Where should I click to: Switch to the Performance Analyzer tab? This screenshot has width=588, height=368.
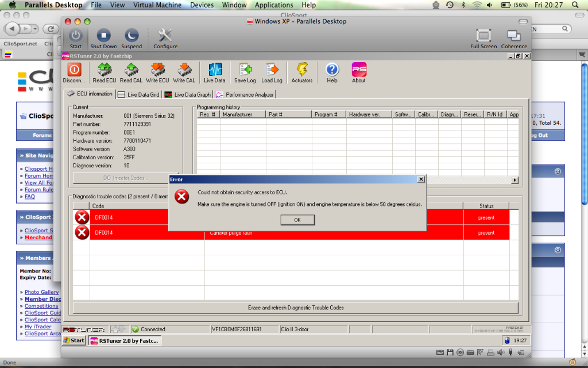pyautogui.click(x=245, y=94)
